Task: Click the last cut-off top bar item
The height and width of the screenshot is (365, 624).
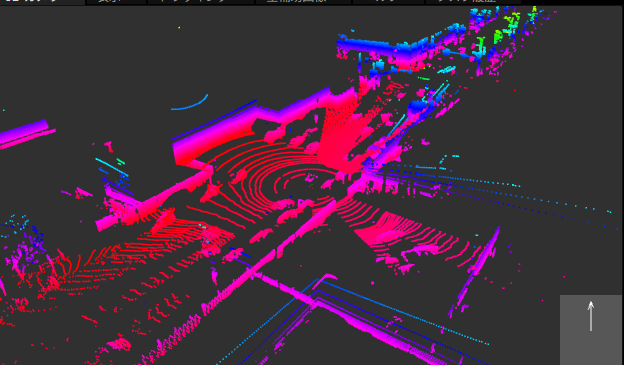Action: click(473, 2)
